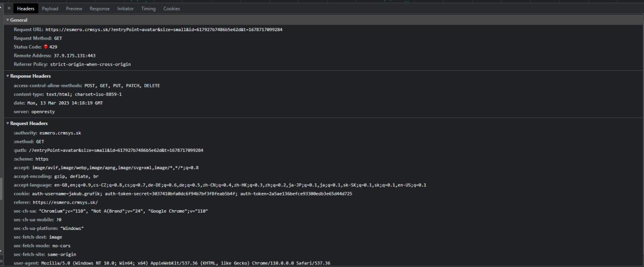The width and height of the screenshot is (644, 267).
Task: Switch to the Payload tab
Action: tap(50, 9)
